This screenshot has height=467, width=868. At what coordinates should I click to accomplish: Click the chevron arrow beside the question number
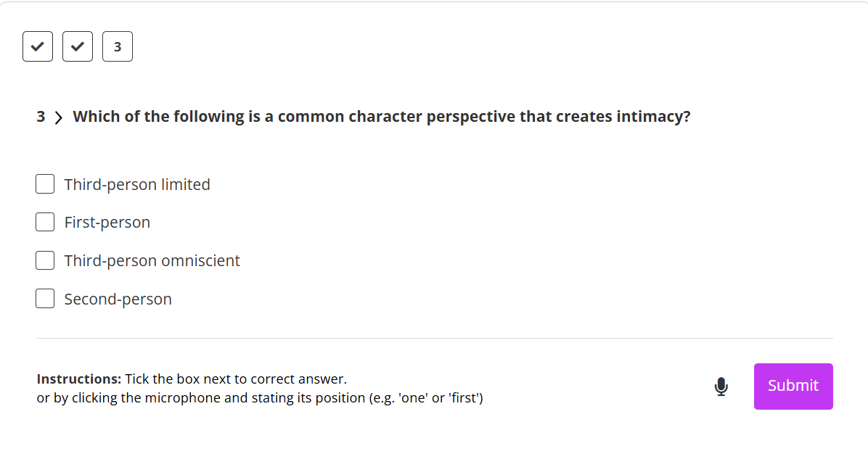tap(58, 117)
